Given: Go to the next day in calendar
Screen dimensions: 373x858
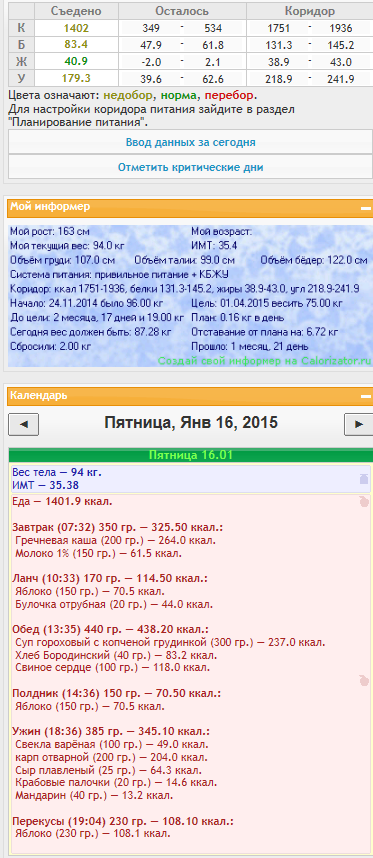Looking at the screenshot, I should point(358,424).
